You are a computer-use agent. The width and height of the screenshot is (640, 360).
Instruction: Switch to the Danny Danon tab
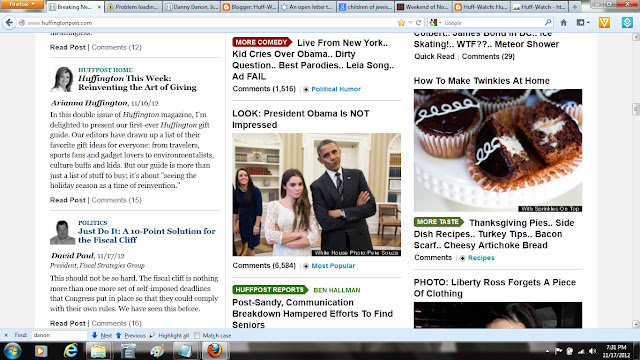click(x=191, y=7)
